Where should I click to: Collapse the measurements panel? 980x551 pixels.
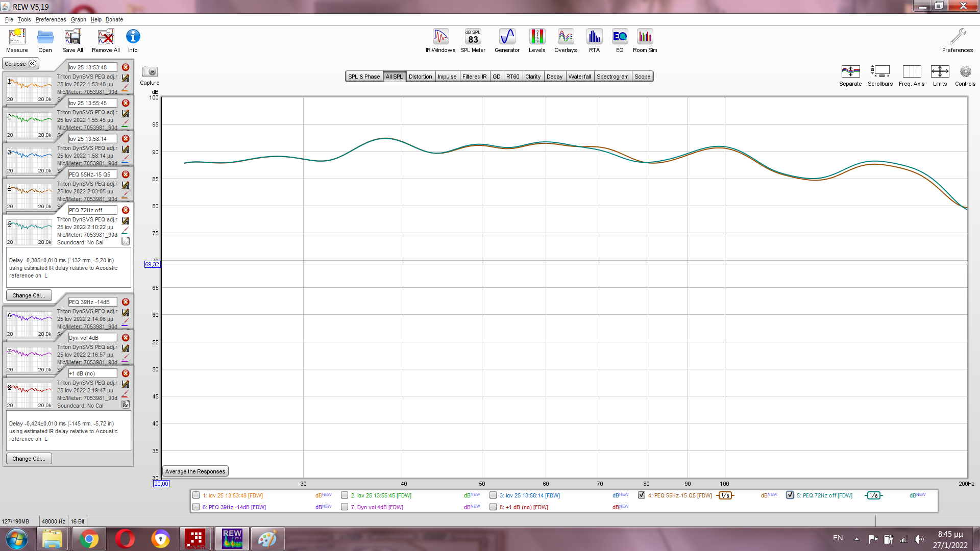point(20,64)
